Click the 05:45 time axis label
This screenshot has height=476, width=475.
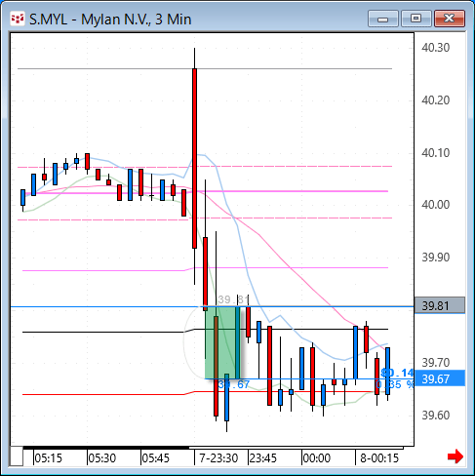(156, 458)
